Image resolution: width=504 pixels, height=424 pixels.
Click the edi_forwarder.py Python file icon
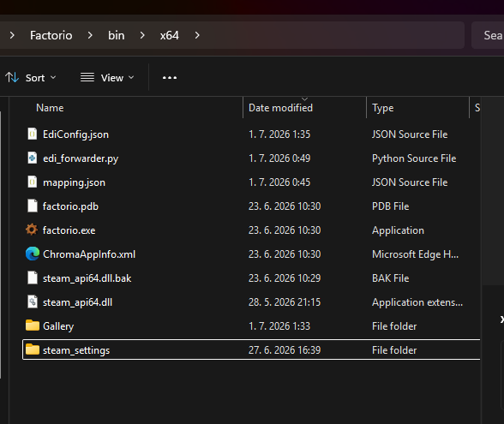(x=33, y=158)
